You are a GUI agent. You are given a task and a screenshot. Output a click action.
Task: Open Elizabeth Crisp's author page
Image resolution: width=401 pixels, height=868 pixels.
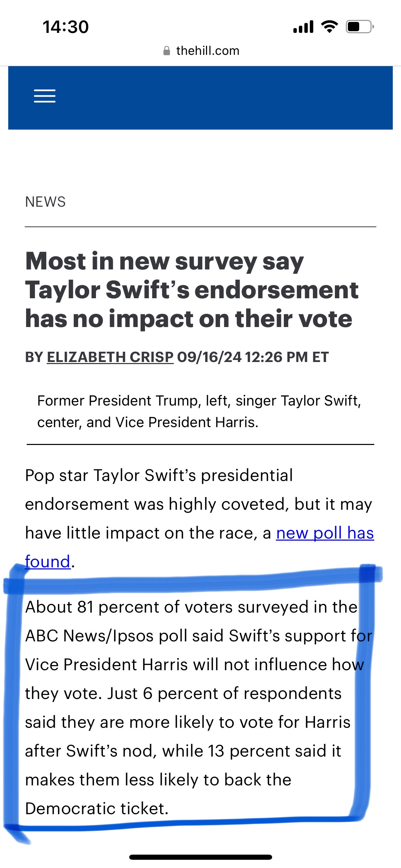click(x=110, y=357)
